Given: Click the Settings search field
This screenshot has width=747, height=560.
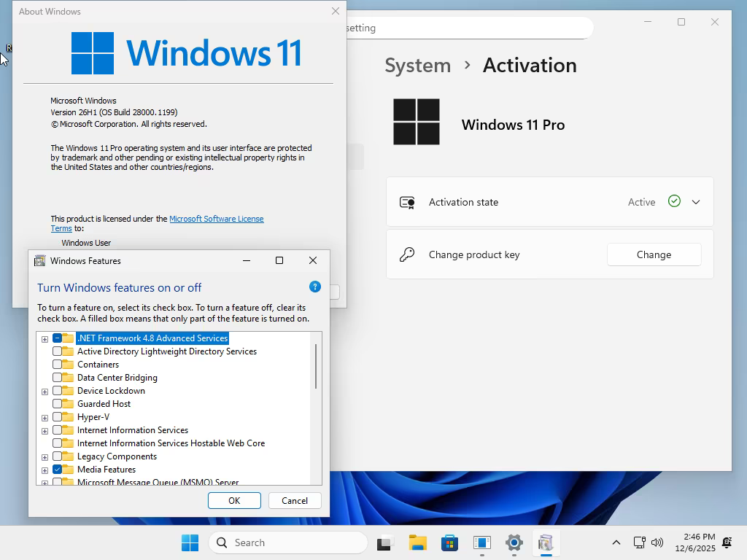Looking at the screenshot, I should [x=469, y=28].
